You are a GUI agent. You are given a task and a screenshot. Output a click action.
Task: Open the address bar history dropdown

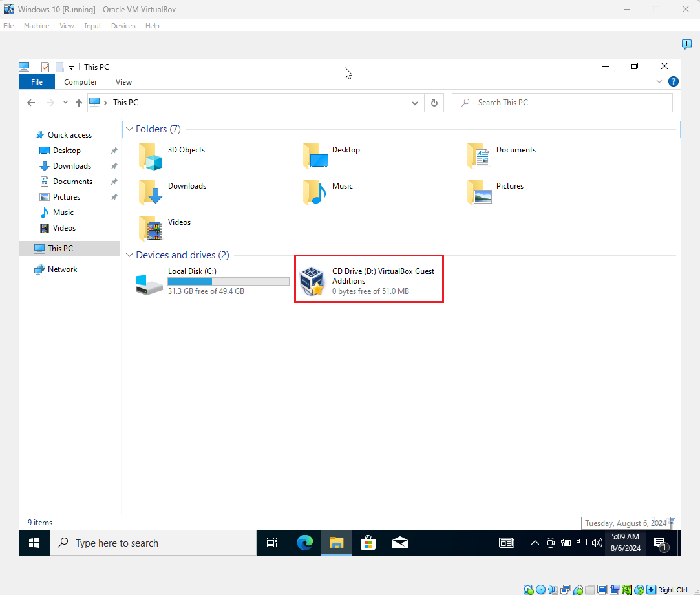415,103
